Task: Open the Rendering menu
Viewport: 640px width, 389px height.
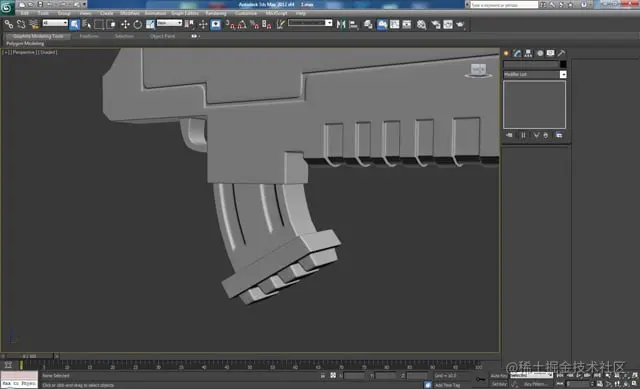Action: click(216, 13)
